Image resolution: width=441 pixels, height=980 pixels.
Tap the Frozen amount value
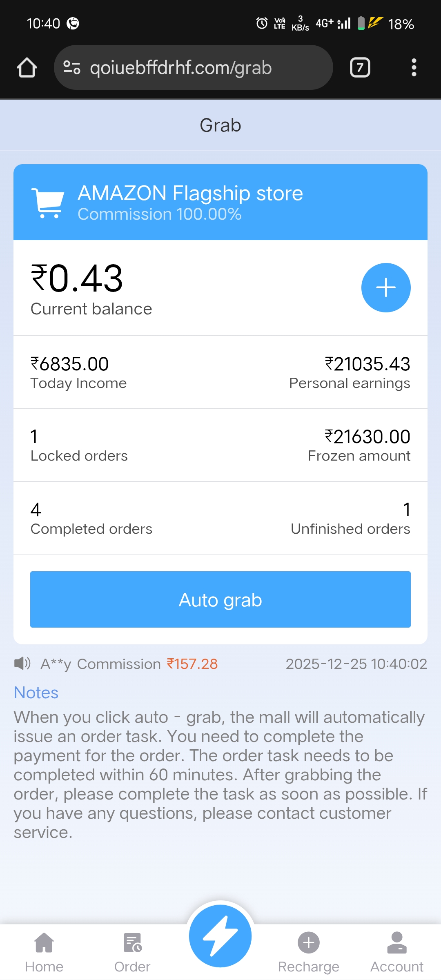click(367, 437)
